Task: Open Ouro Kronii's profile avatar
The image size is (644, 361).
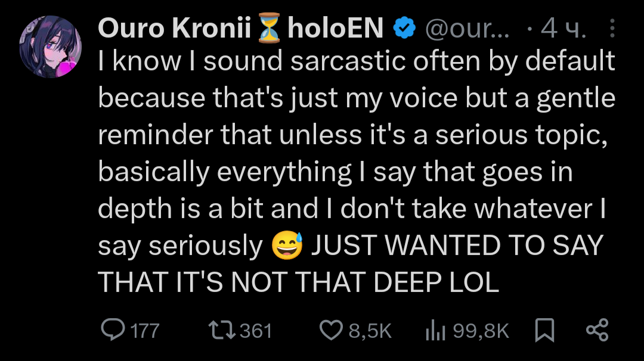Action: coord(50,46)
